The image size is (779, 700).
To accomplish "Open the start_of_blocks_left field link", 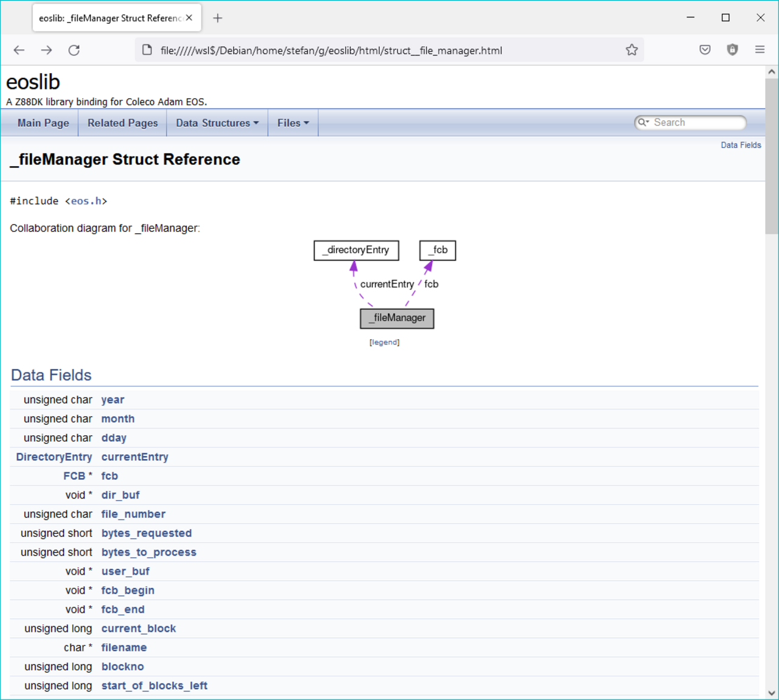I will [x=154, y=686].
